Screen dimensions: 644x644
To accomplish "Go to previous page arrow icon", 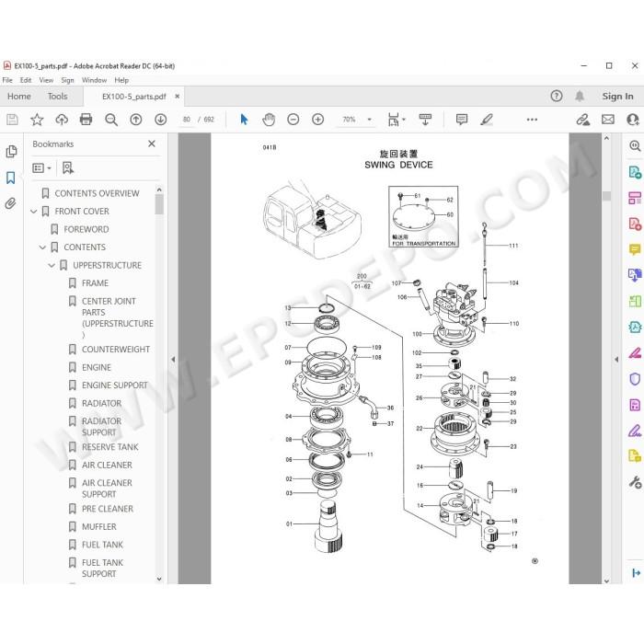I will pyautogui.click(x=136, y=120).
